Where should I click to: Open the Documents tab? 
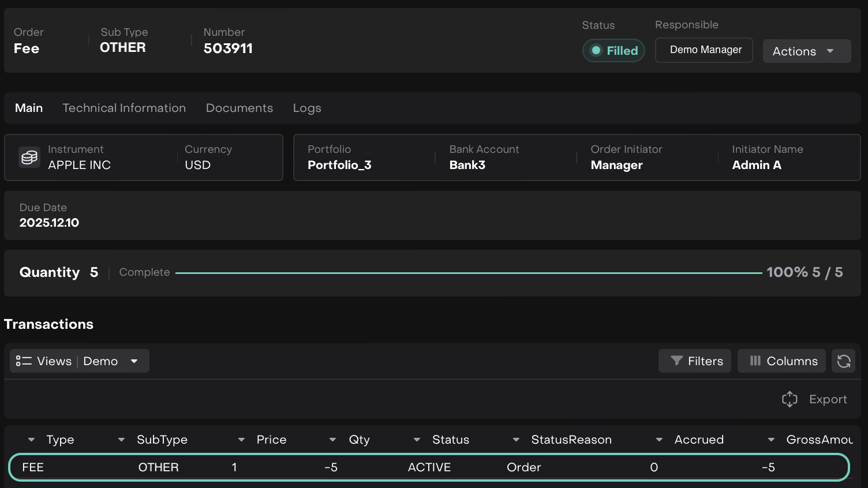239,108
